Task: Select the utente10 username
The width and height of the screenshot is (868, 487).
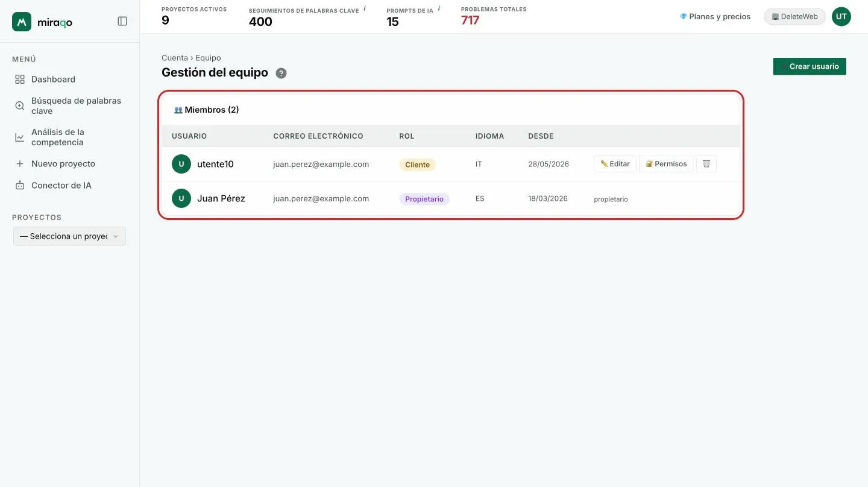Action: coord(215,164)
